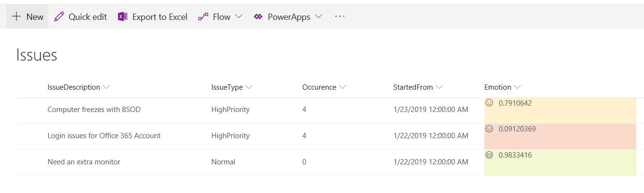The image size is (644, 193).
Task: Click the Excel icon in toolbar
Action: (122, 16)
